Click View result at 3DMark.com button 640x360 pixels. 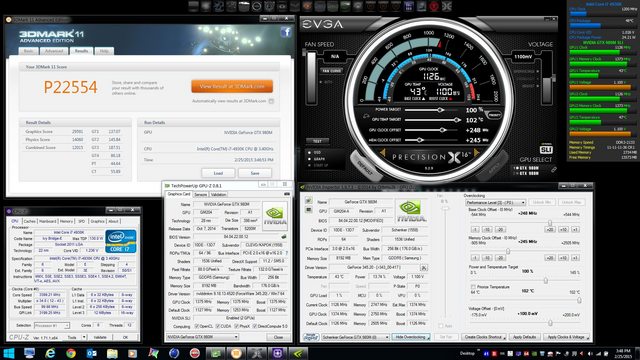click(232, 86)
